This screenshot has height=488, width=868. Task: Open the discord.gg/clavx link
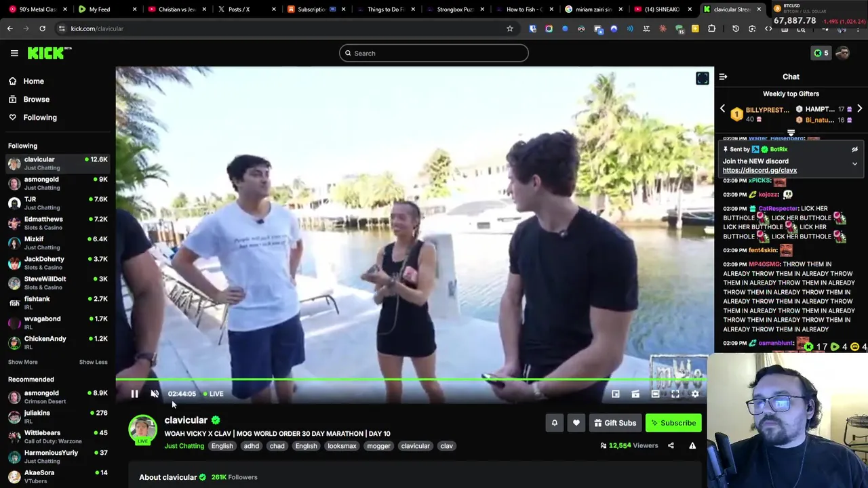point(759,170)
